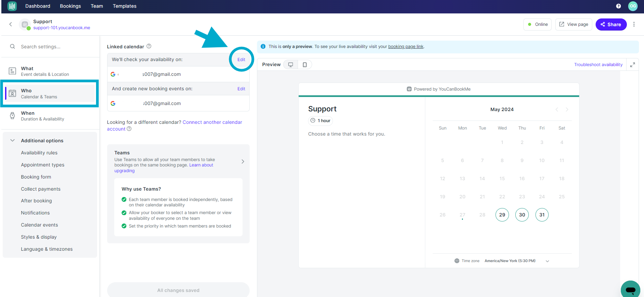Select May 29 in the calendar
The image size is (644, 297).
(502, 215)
